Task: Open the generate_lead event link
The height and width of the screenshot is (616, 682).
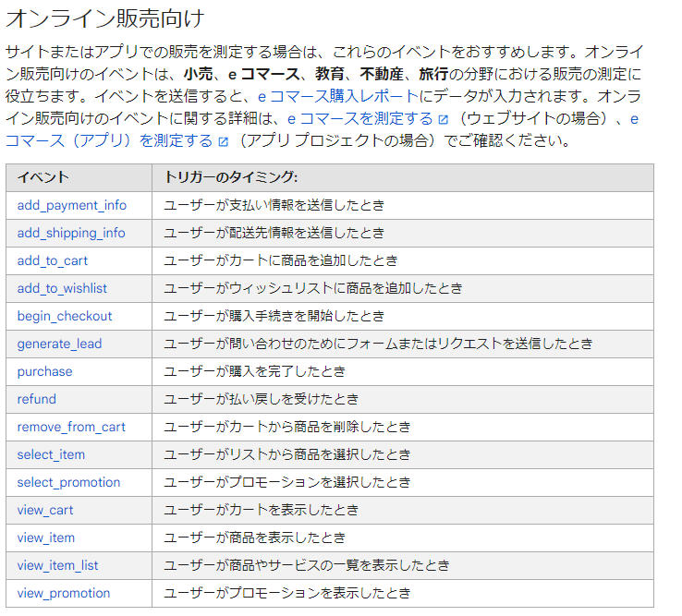Action: pos(59,344)
